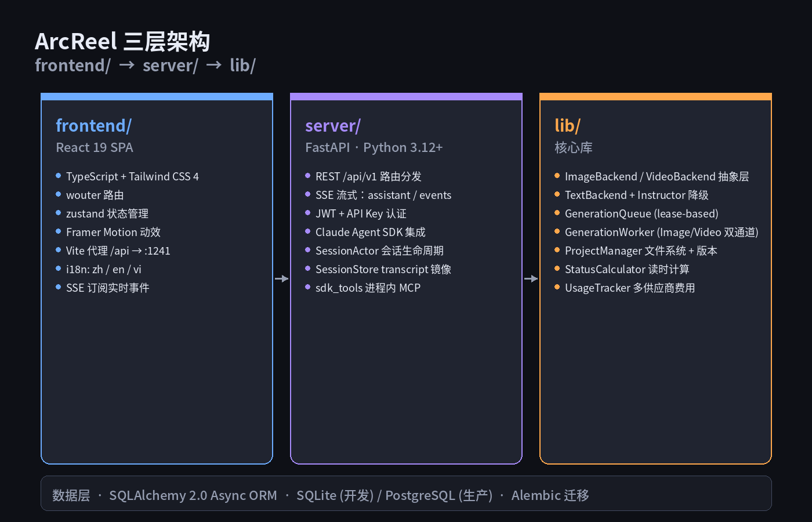Click the "Framer Motion 动效" line
Viewport: 812px width, 522px height.
click(x=113, y=232)
